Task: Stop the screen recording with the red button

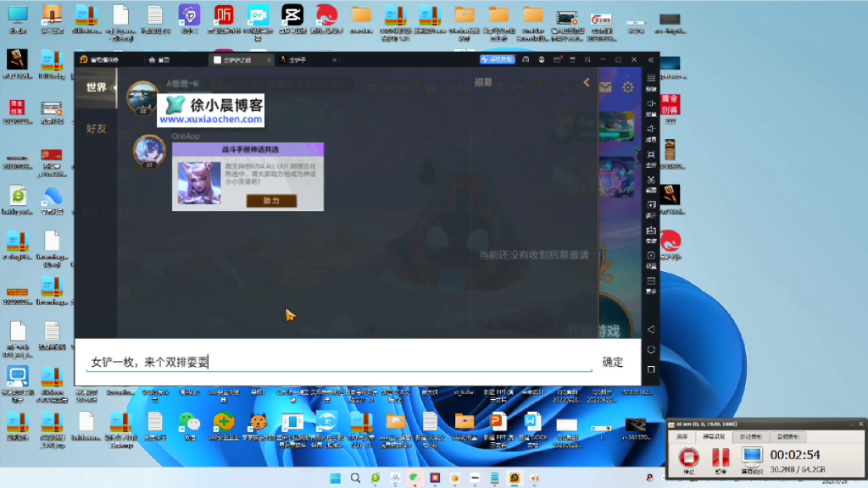Action: coord(689,457)
